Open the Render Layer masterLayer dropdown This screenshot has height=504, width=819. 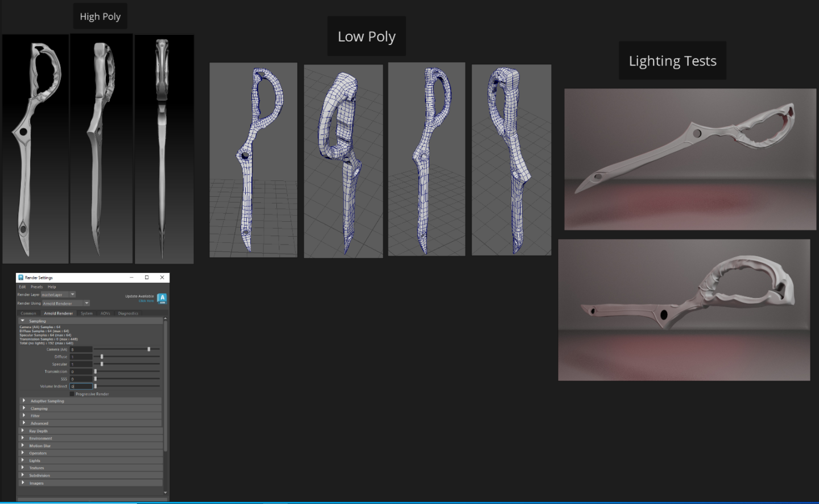pos(58,295)
